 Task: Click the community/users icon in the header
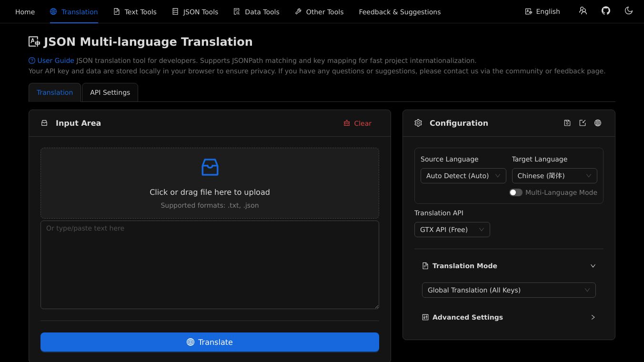(x=583, y=11)
